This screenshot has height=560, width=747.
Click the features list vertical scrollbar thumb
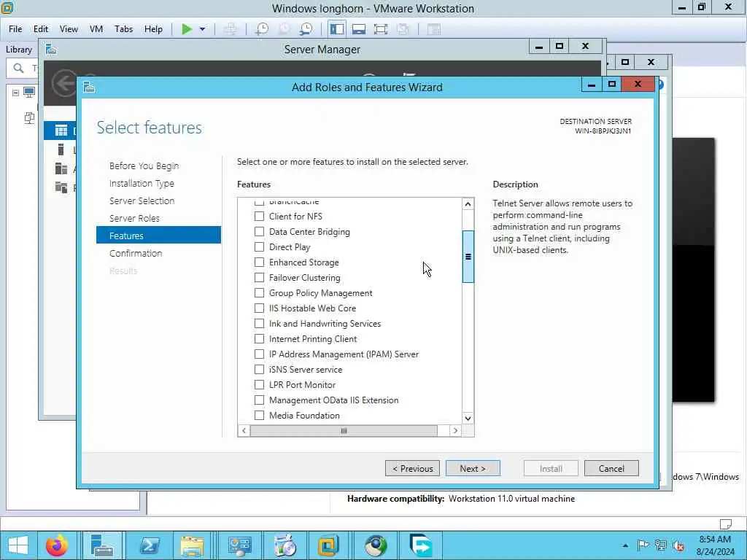(x=468, y=257)
